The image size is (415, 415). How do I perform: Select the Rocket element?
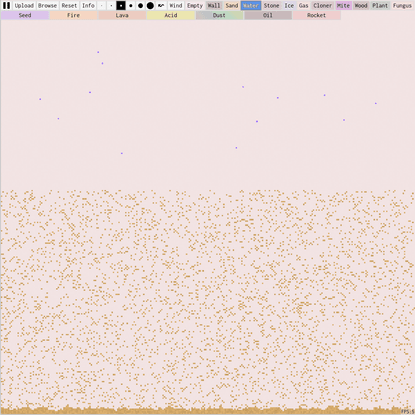[x=317, y=15]
